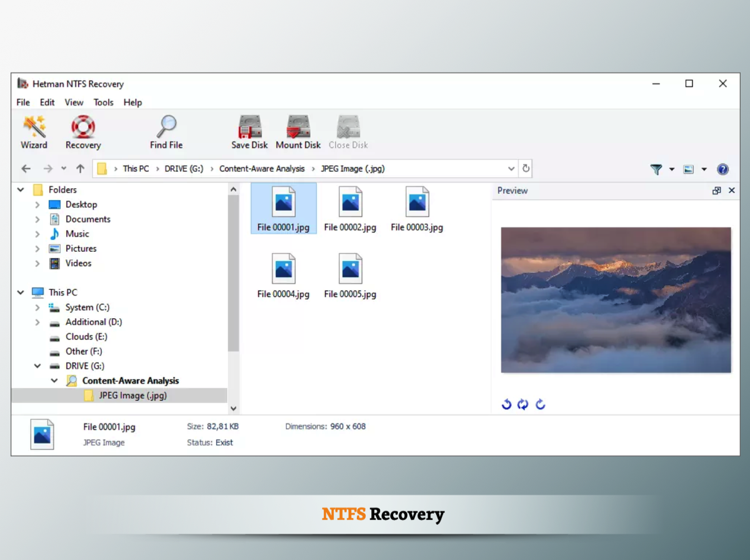Screen dimensions: 750x560
Task: Select Clouds (E:) drive in tree
Action: tap(86, 337)
